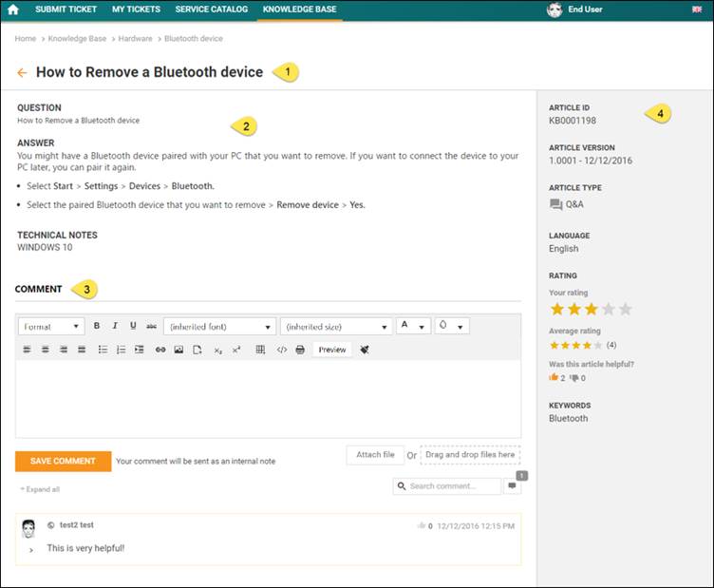Insert an image in the comment editor
This screenshot has width=714, height=588.
click(x=178, y=350)
